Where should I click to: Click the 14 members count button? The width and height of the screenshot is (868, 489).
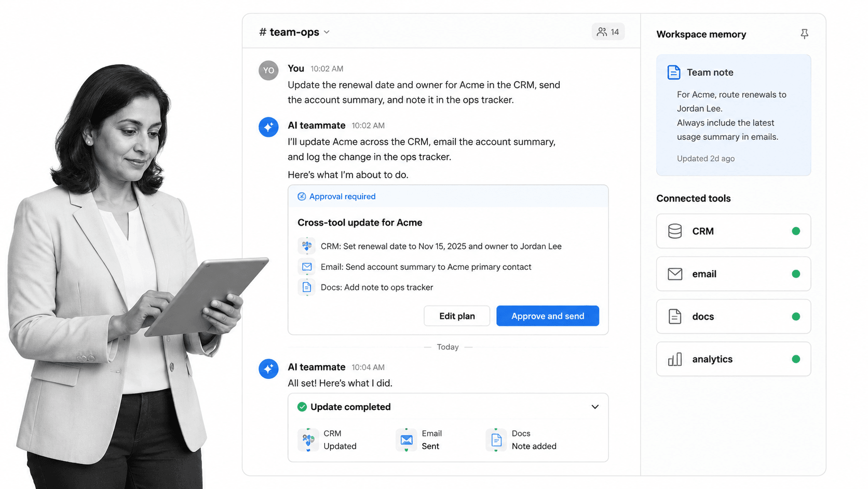tap(608, 32)
